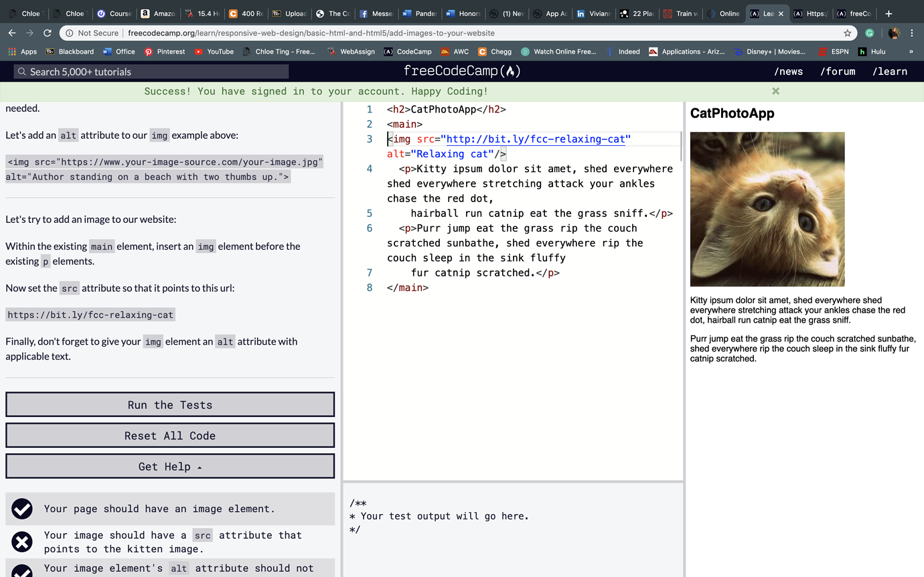Open the Chrome three-dot menu
The width and height of the screenshot is (924, 577).
click(913, 33)
